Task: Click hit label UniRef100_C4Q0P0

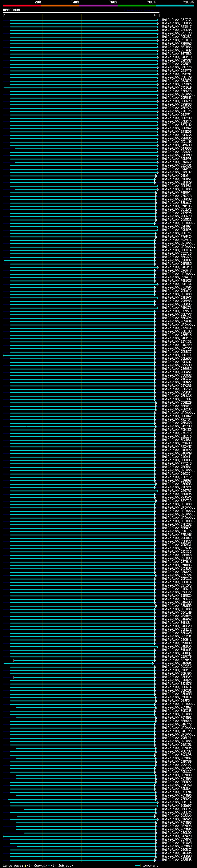Action: click(177, 450)
